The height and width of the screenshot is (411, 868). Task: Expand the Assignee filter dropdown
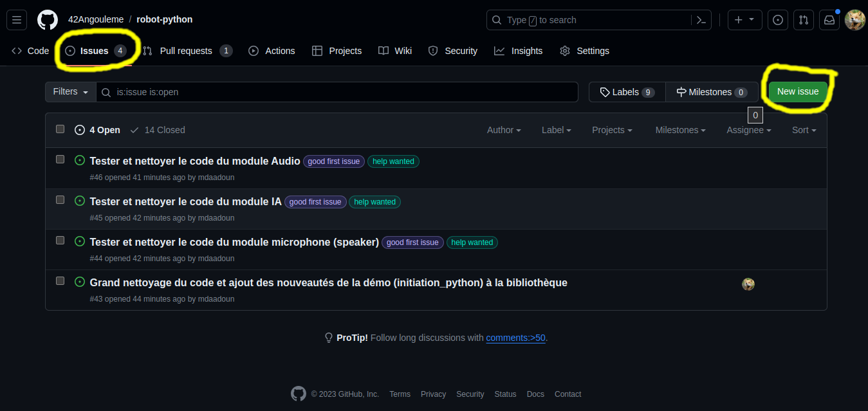coord(749,130)
